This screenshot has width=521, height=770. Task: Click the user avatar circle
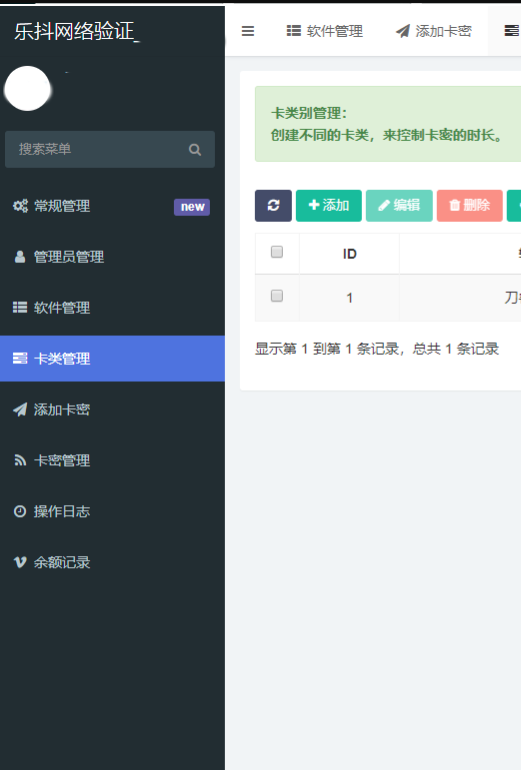point(27,88)
